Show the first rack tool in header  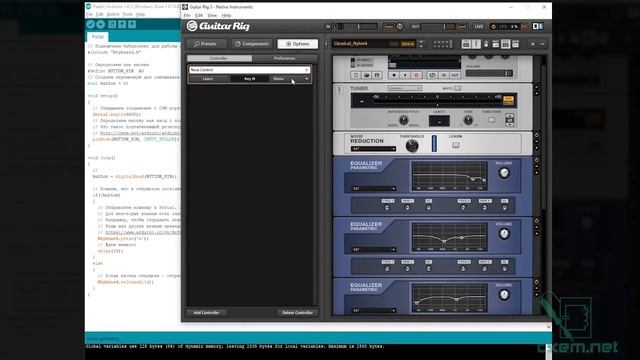tap(466, 44)
